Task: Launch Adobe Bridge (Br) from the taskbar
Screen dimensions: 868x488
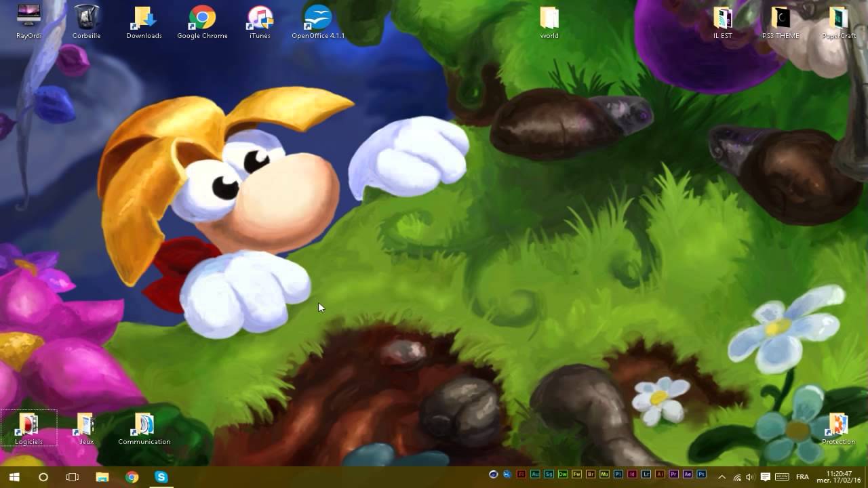Action: tap(591, 474)
